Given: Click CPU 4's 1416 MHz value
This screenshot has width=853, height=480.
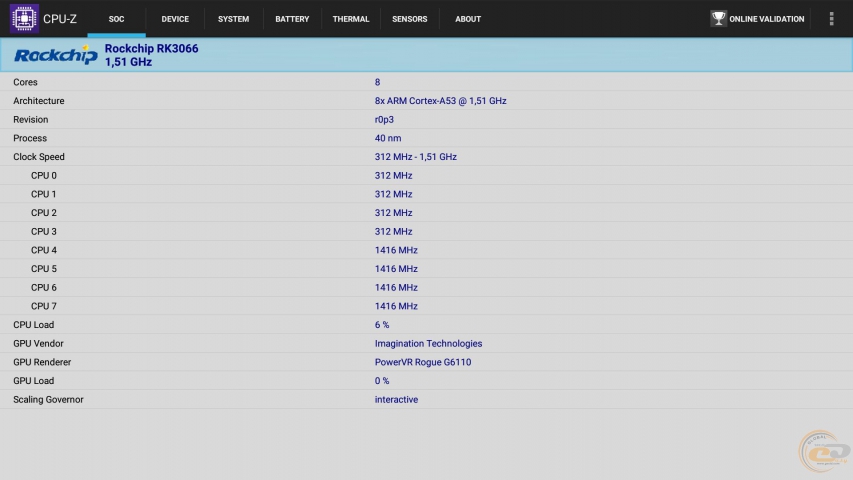Looking at the screenshot, I should pyautogui.click(x=396, y=250).
